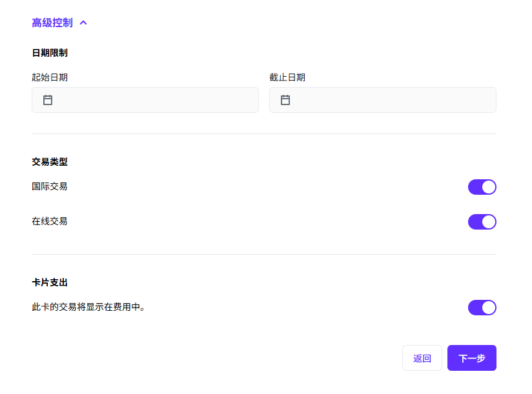
Task: Collapse section using chevron beside 高级控制
Action: point(83,23)
